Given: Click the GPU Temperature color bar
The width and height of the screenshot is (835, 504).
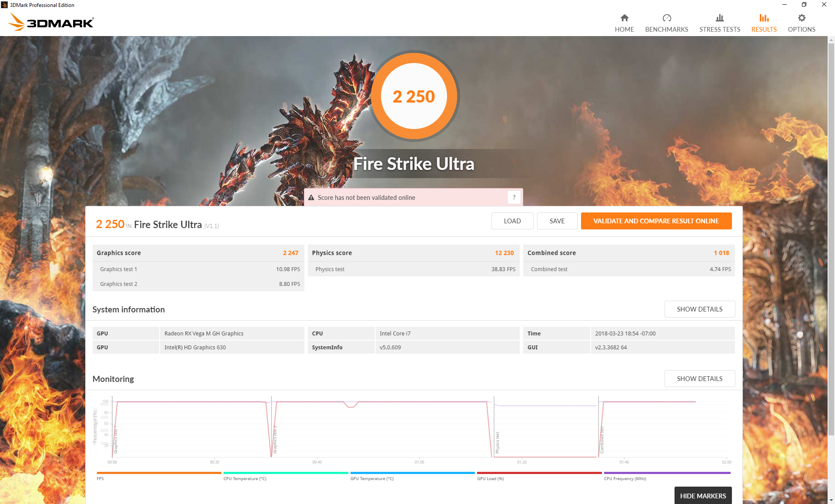Looking at the screenshot, I should coord(412,473).
